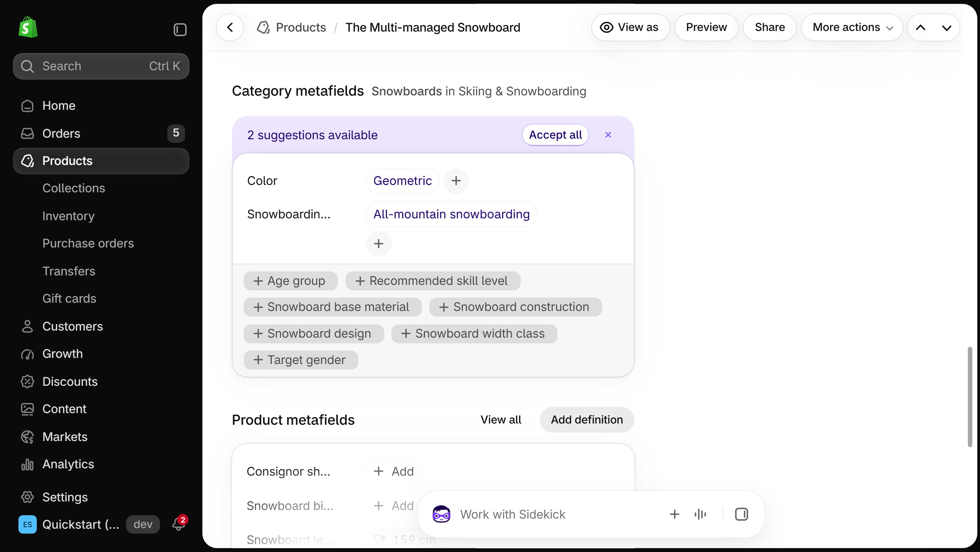The image size is (980, 552).
Task: Toggle Sidekick side panel icon
Action: tap(741, 514)
